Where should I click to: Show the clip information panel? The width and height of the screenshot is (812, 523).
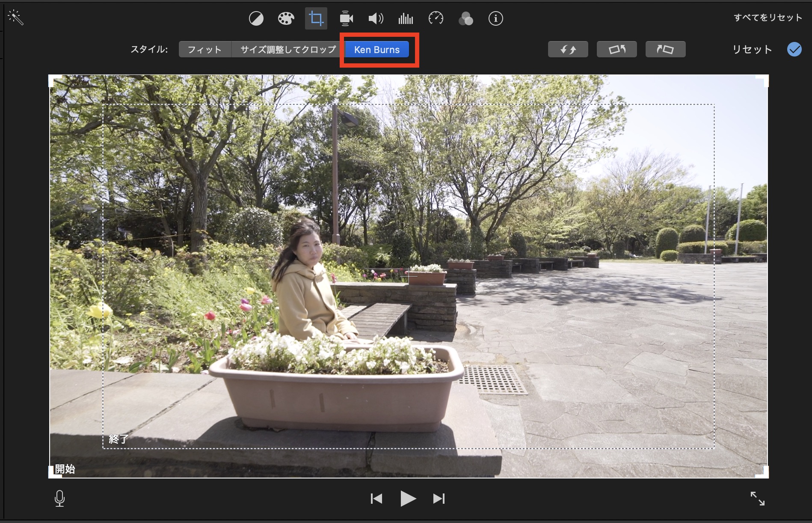[x=496, y=18]
